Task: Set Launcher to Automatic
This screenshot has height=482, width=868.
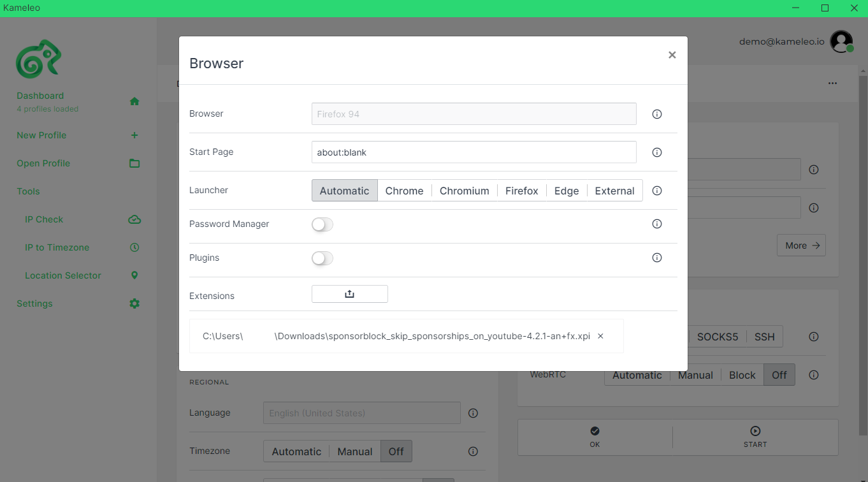Action: tap(345, 191)
